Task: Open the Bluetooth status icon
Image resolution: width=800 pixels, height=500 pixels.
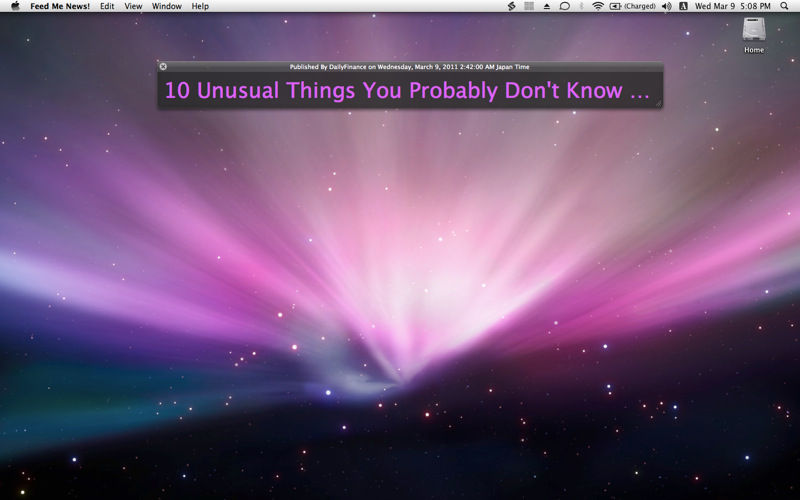Action: [x=581, y=6]
